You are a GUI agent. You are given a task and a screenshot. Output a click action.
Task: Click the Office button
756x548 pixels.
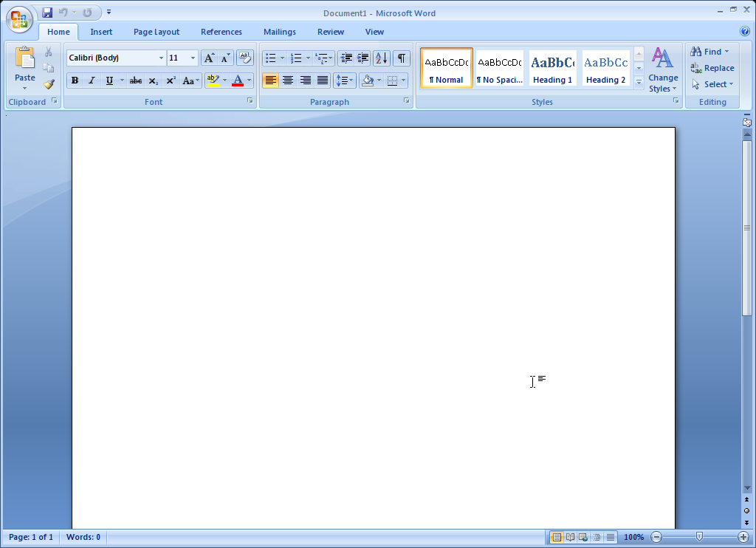pyautogui.click(x=19, y=19)
